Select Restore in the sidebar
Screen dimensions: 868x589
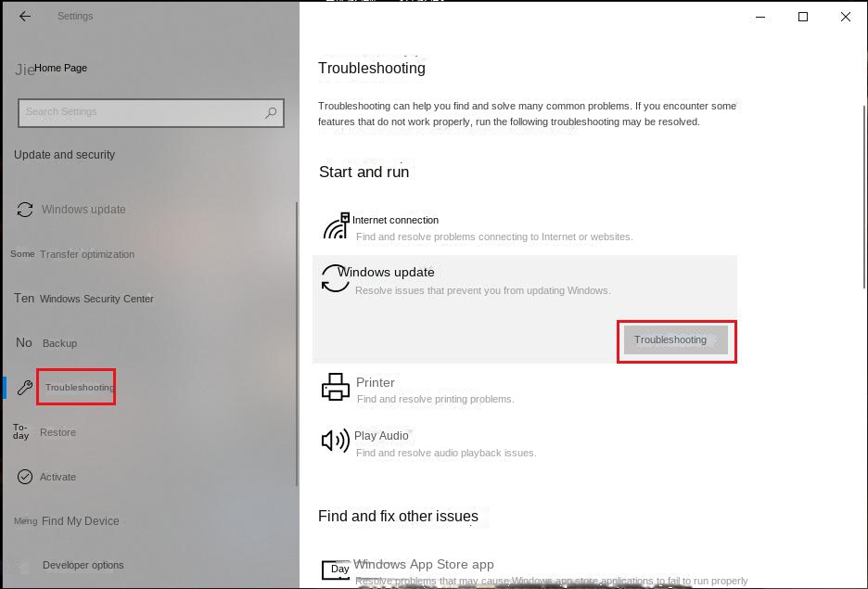[x=57, y=432]
